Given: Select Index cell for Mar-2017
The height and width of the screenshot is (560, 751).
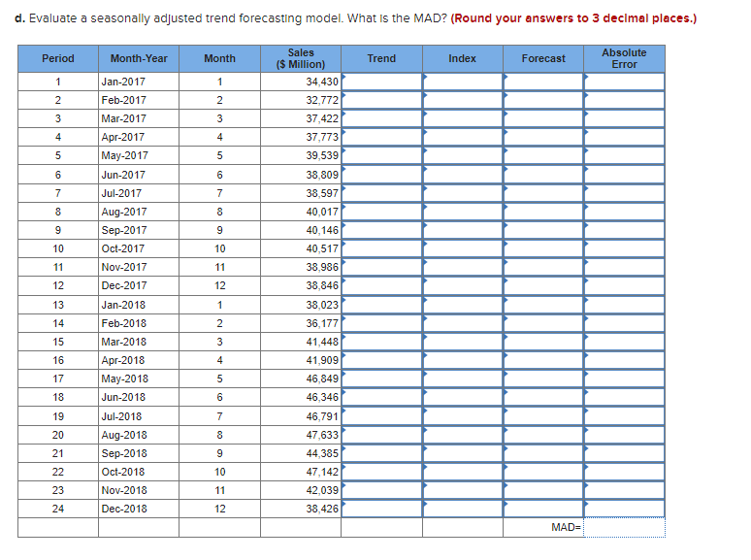Looking at the screenshot, I should [463, 118].
